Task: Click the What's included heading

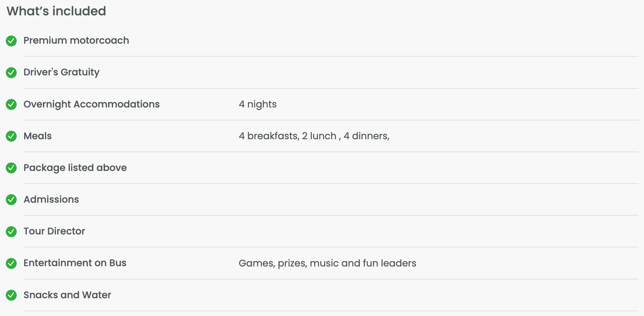Action: 56,11
